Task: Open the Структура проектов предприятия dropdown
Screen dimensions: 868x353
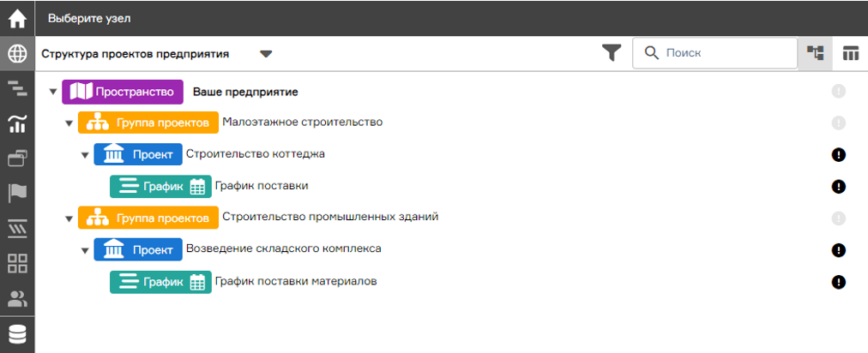Action: tap(266, 54)
